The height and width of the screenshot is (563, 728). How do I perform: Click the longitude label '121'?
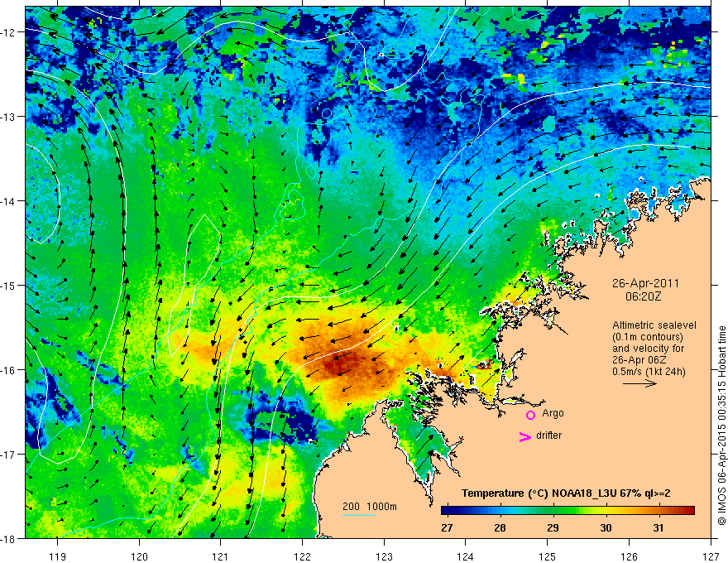[221, 556]
